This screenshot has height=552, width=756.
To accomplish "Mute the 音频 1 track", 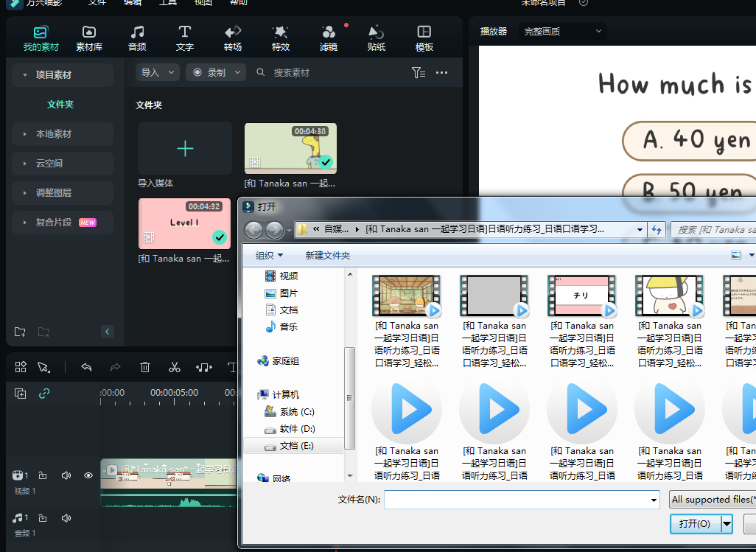I will tap(66, 518).
